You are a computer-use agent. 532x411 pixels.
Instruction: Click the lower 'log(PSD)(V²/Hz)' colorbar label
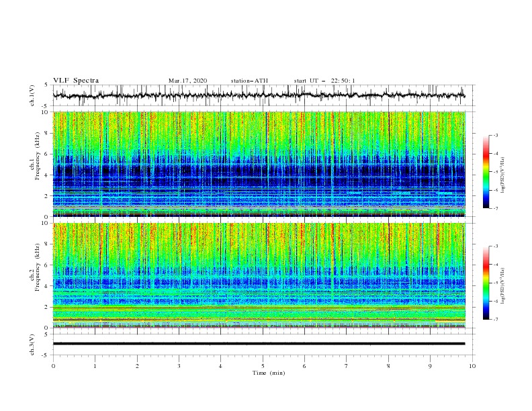pos(503,286)
